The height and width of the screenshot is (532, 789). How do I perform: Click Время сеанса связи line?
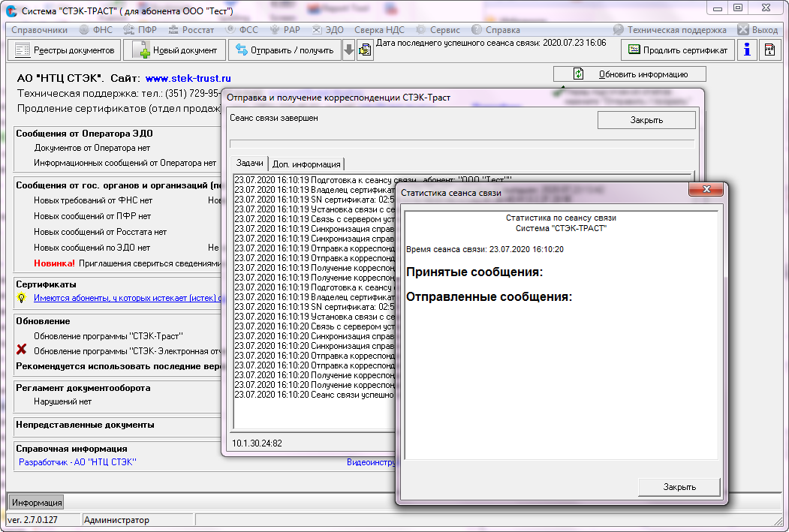pos(484,249)
